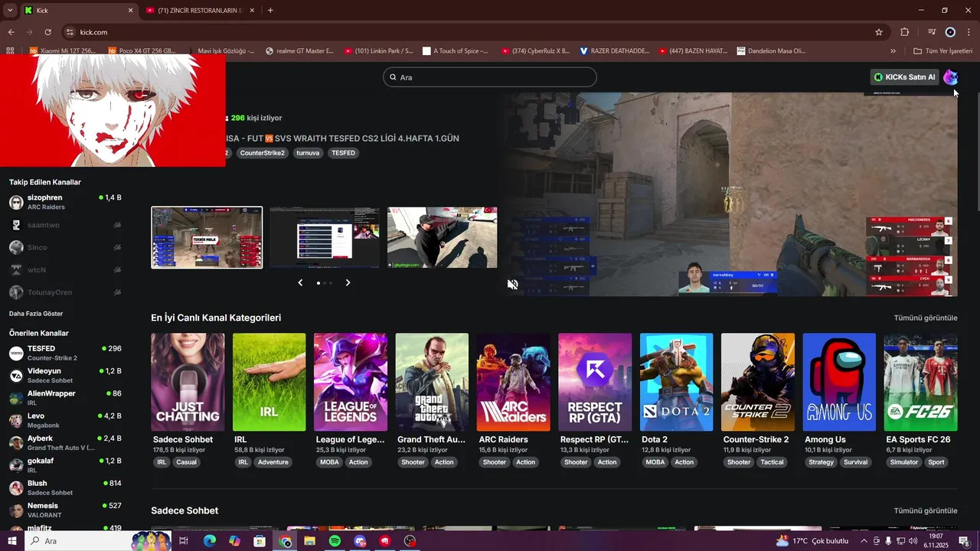Reload the kick.com page
This screenshot has height=551, width=980.
[x=47, y=32]
